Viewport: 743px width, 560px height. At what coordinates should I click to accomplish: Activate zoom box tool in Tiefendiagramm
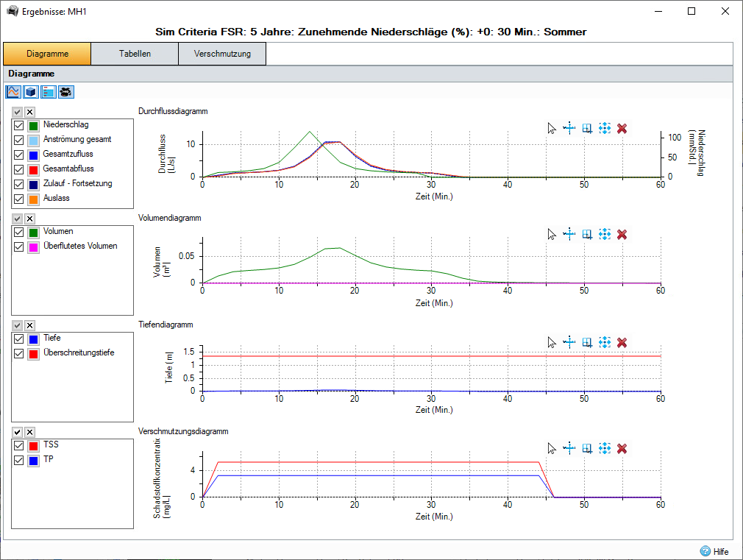pyautogui.click(x=587, y=342)
